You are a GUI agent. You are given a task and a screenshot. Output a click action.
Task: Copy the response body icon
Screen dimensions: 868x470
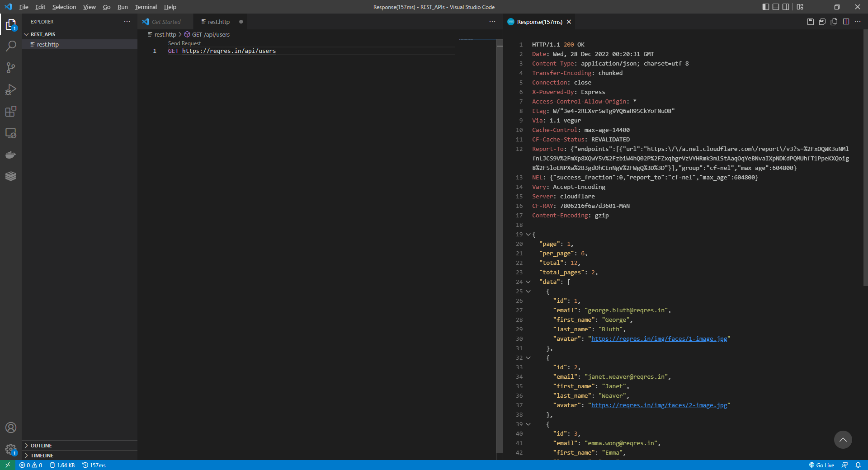[834, 22]
